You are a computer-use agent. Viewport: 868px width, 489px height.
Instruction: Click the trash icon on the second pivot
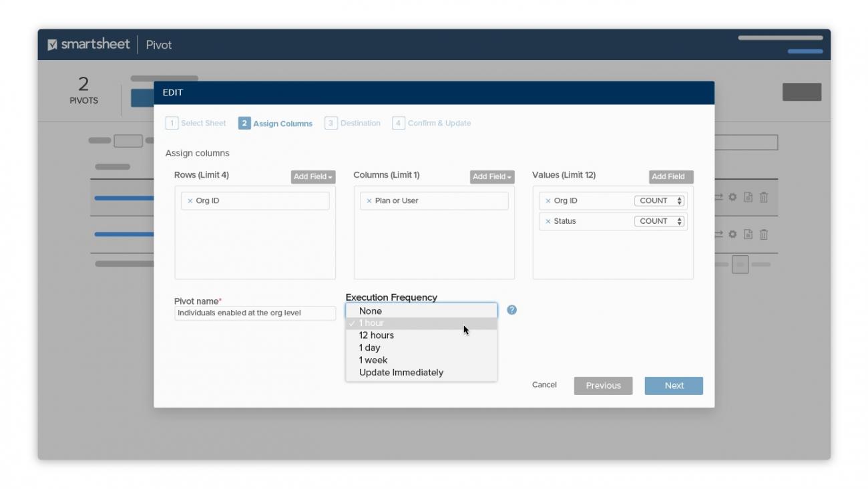click(x=764, y=234)
